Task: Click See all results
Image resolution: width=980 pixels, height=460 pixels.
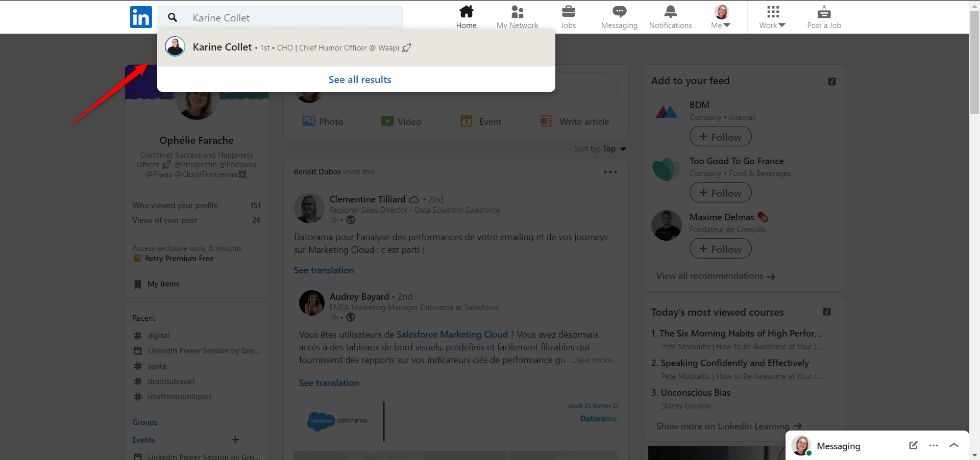Action: coord(360,80)
